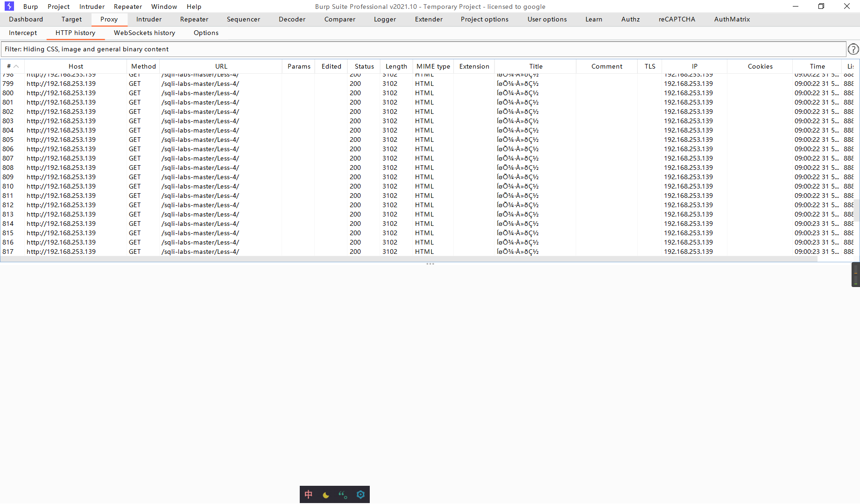This screenshot has width=860, height=504.
Task: Open the Project menu
Action: coord(58,7)
